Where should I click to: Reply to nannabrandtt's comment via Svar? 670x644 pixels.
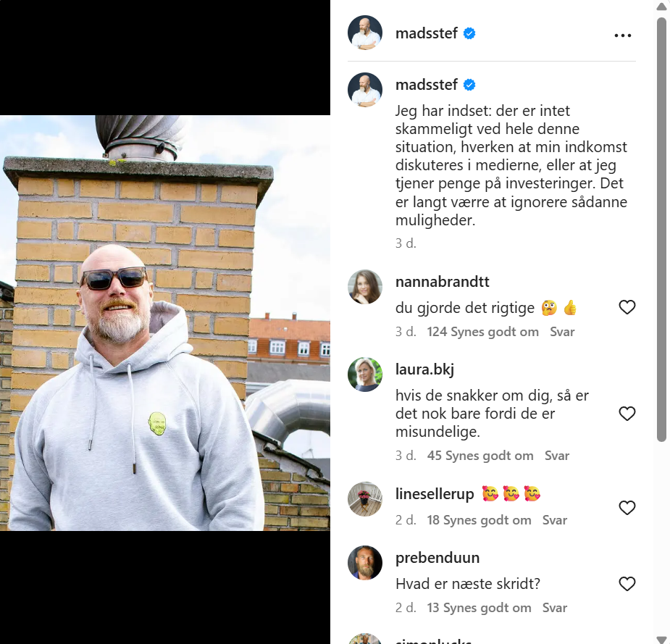click(x=562, y=332)
